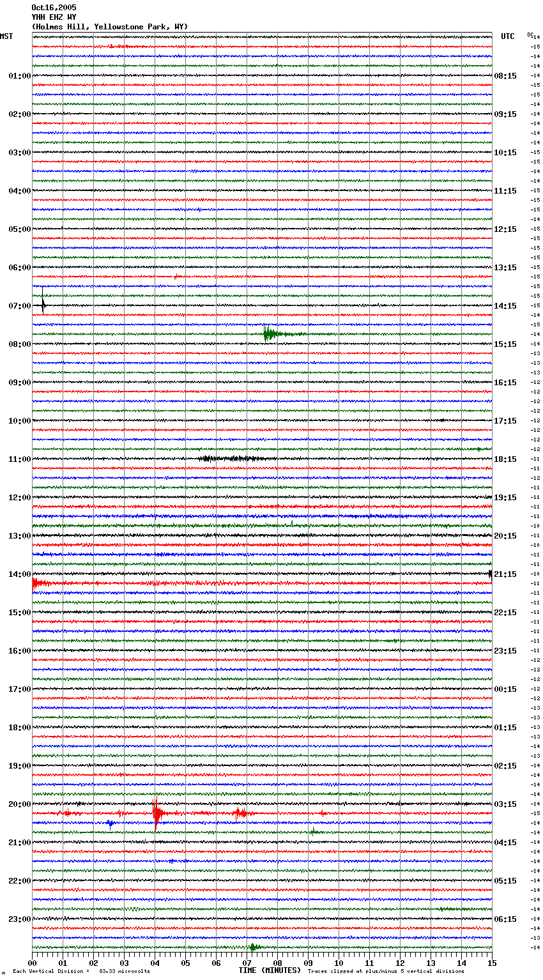Click the 'TIME (MINUTES)' axis title

click(x=270, y=970)
